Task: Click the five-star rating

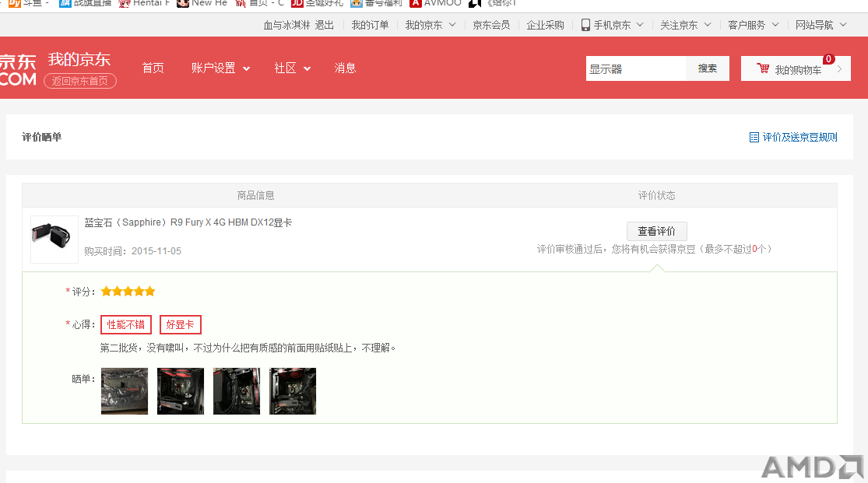Action: [x=128, y=291]
